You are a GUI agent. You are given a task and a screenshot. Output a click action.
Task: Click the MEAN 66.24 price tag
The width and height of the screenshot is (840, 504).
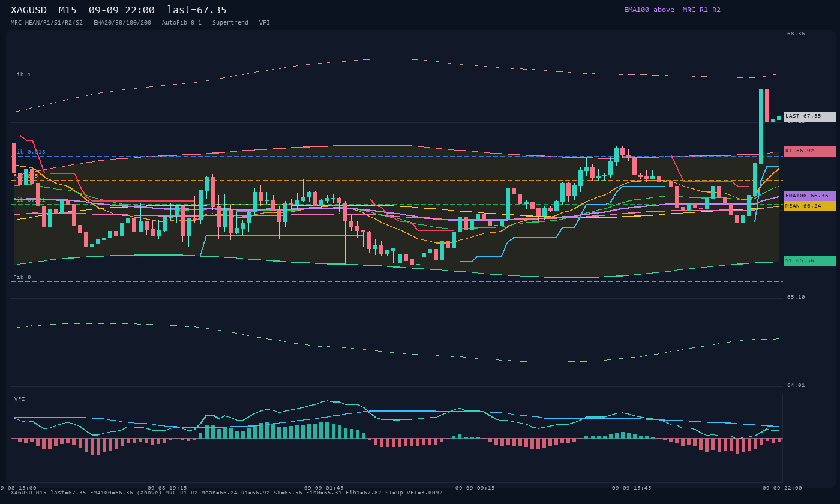(x=809, y=206)
